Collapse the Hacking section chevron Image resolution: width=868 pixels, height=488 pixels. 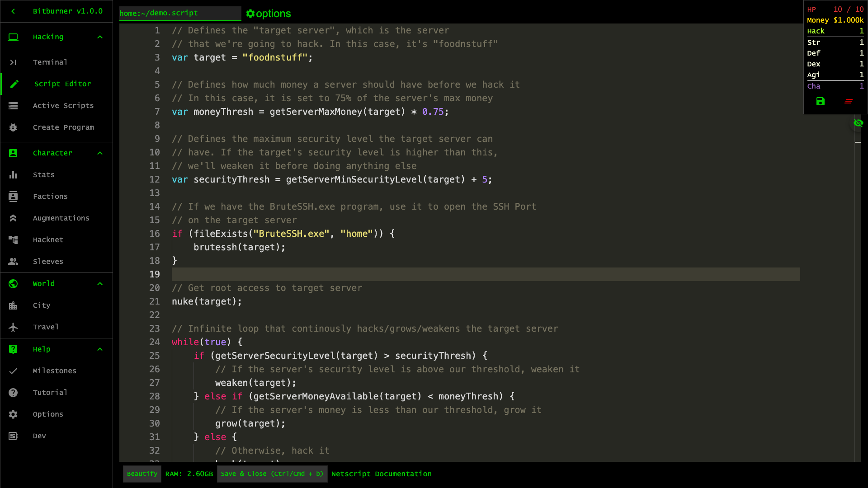pos(100,37)
